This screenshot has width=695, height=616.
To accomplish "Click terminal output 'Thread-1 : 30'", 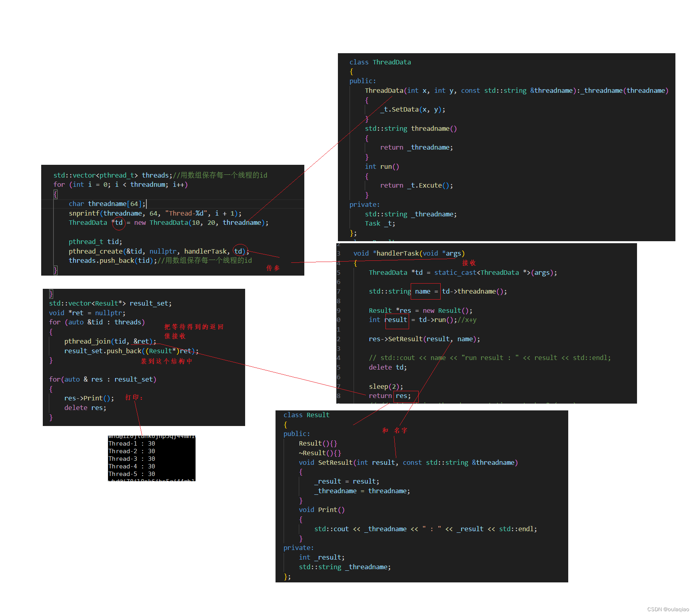I will click(132, 444).
